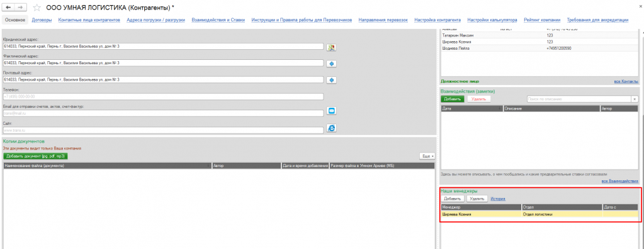Open Настройка контрагента tab

pyautogui.click(x=438, y=20)
